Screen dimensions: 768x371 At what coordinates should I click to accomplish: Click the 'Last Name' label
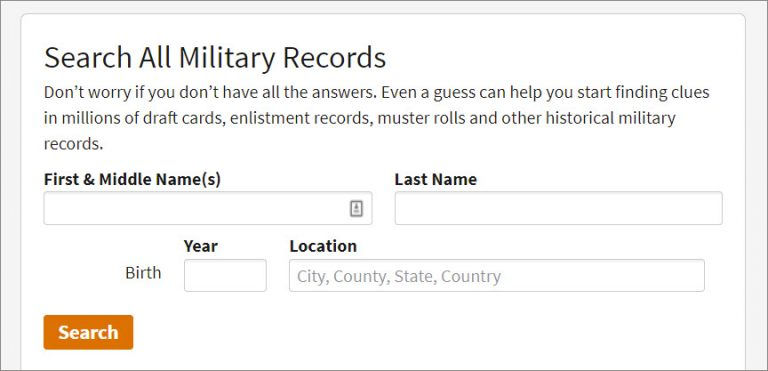(435, 179)
